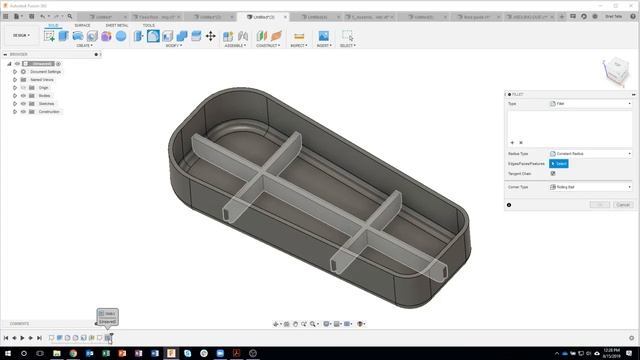Click the Measure ruler icon
The image size is (640, 360).
click(x=299, y=36)
